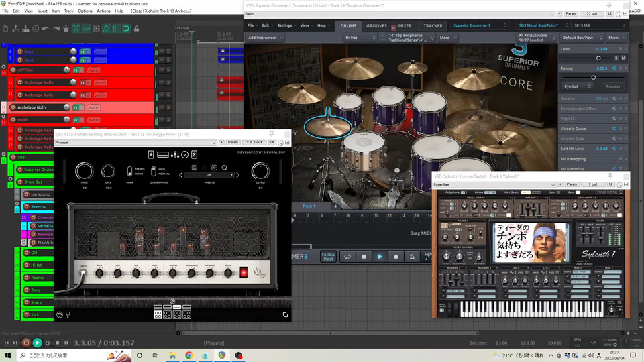Open the Default Box View dropdown
The width and height of the screenshot is (644, 362).
(x=580, y=38)
